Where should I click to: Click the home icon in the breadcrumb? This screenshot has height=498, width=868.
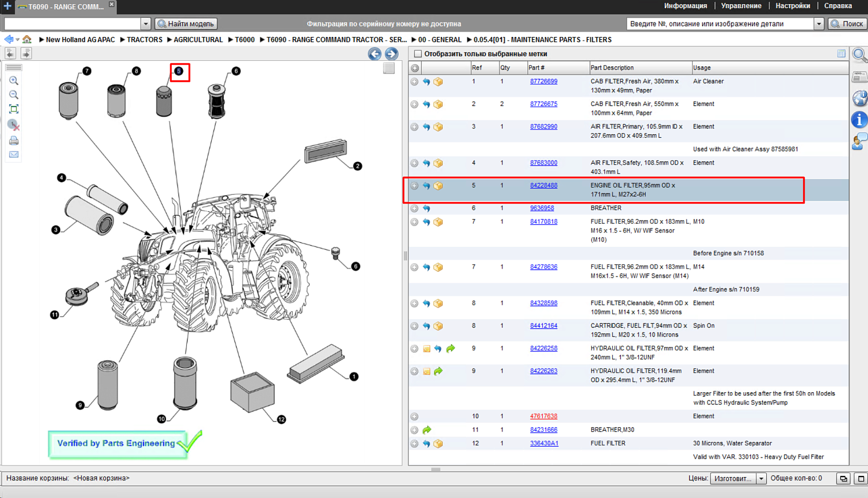pos(27,39)
